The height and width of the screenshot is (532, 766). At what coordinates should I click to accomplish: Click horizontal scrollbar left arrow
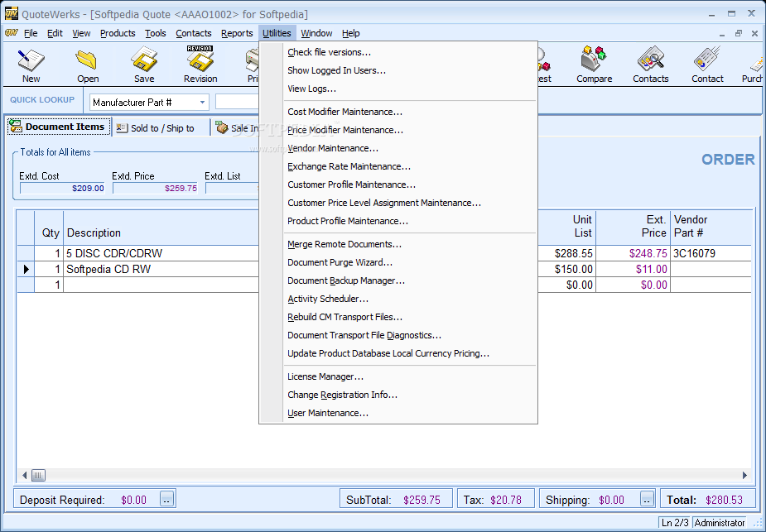point(24,475)
